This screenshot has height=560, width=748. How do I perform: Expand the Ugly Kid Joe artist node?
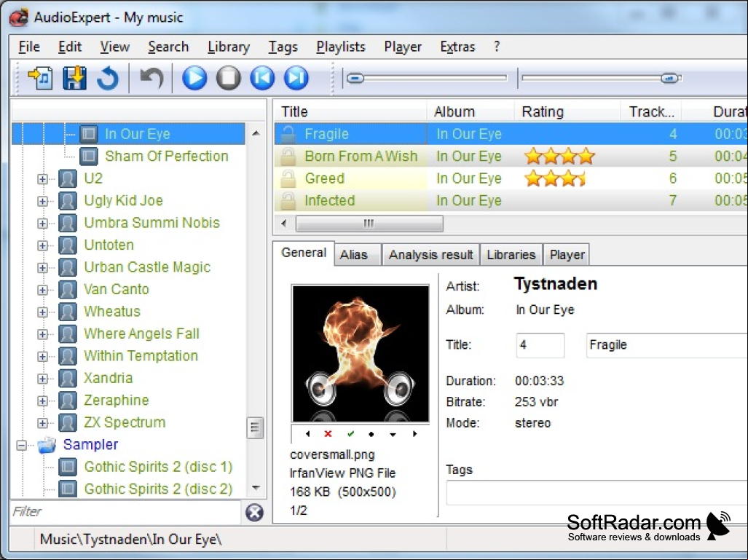[x=42, y=201]
